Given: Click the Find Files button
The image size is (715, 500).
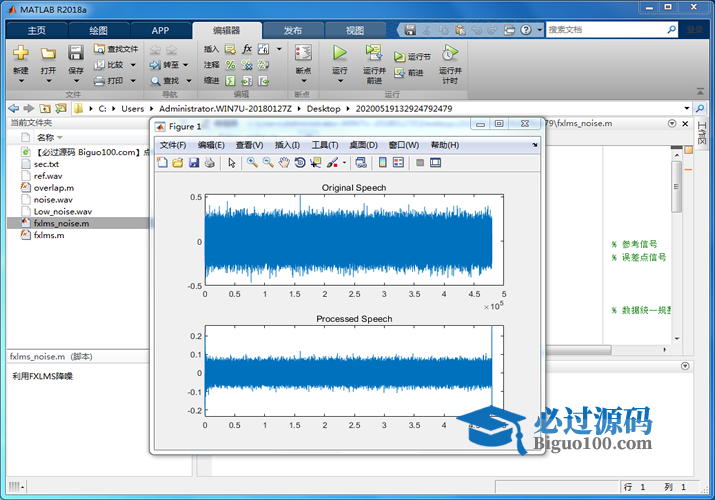Looking at the screenshot, I should (x=116, y=49).
